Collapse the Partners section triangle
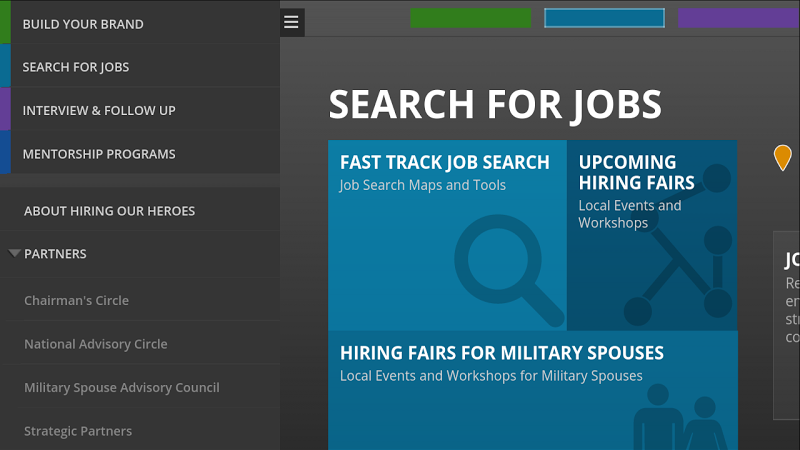The width and height of the screenshot is (800, 450). click(14, 253)
